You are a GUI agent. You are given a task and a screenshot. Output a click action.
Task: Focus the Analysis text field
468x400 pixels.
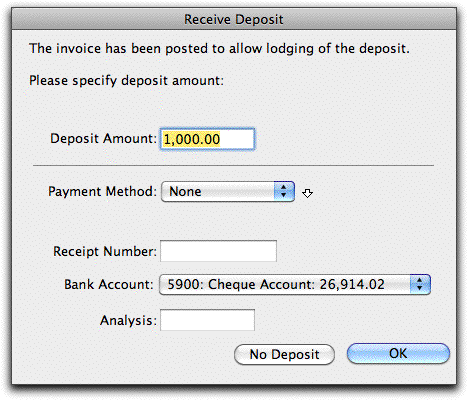pyautogui.click(x=207, y=320)
